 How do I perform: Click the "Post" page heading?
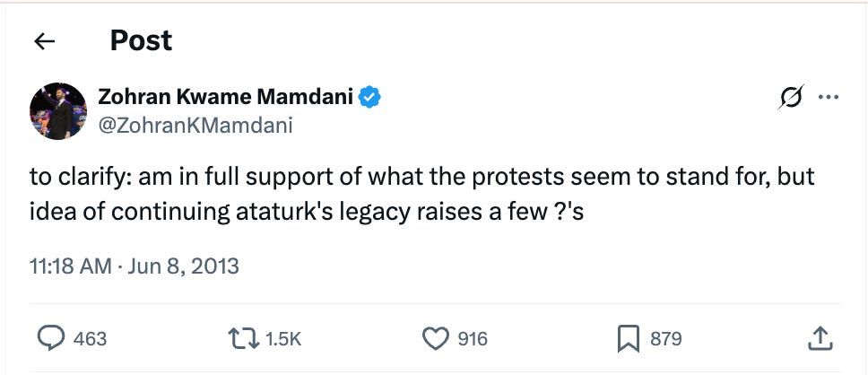141,40
